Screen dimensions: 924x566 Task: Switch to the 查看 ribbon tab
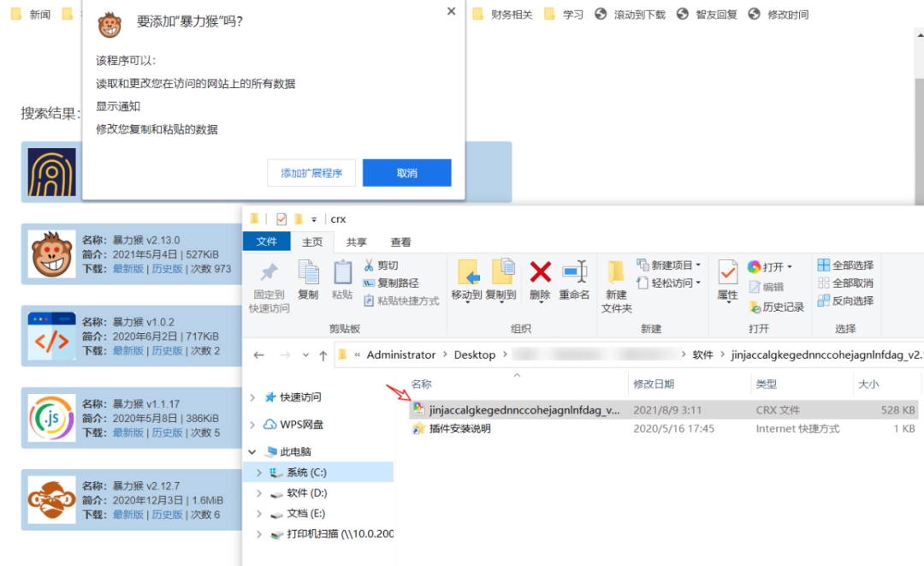(400, 241)
